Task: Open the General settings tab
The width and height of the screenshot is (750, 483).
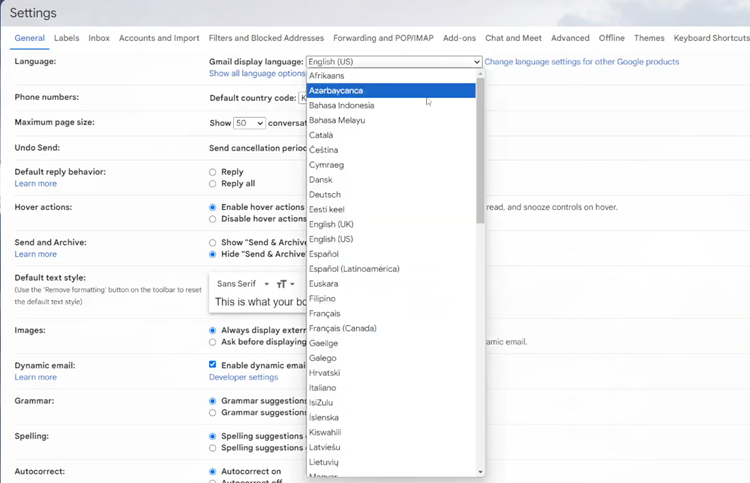Action: click(x=29, y=38)
